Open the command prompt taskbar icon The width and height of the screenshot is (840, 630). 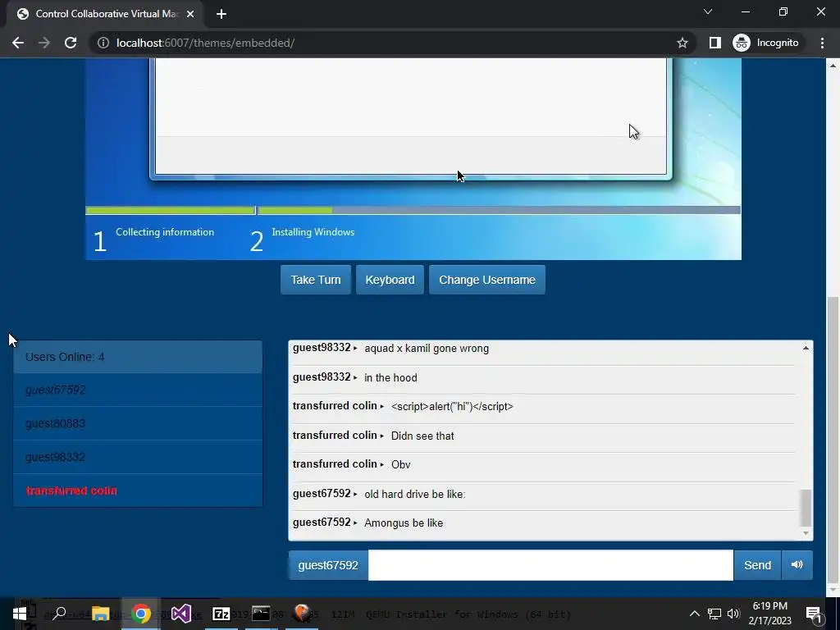click(x=261, y=614)
